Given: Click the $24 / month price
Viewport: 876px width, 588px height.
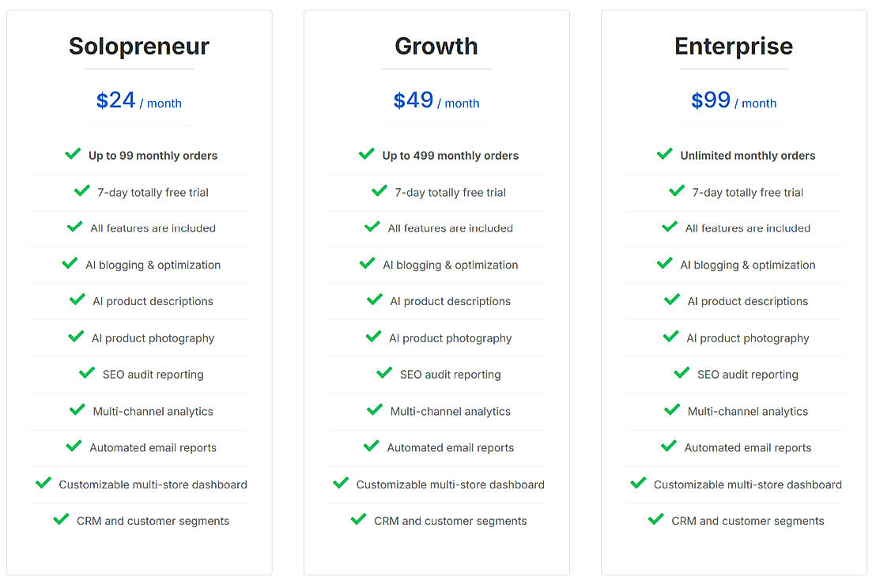Looking at the screenshot, I should coord(139,100).
